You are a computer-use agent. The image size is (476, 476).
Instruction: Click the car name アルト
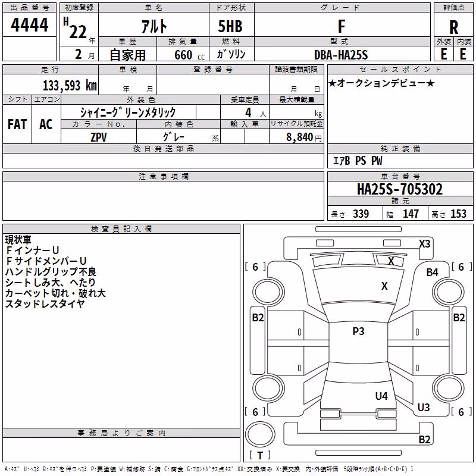point(154,26)
